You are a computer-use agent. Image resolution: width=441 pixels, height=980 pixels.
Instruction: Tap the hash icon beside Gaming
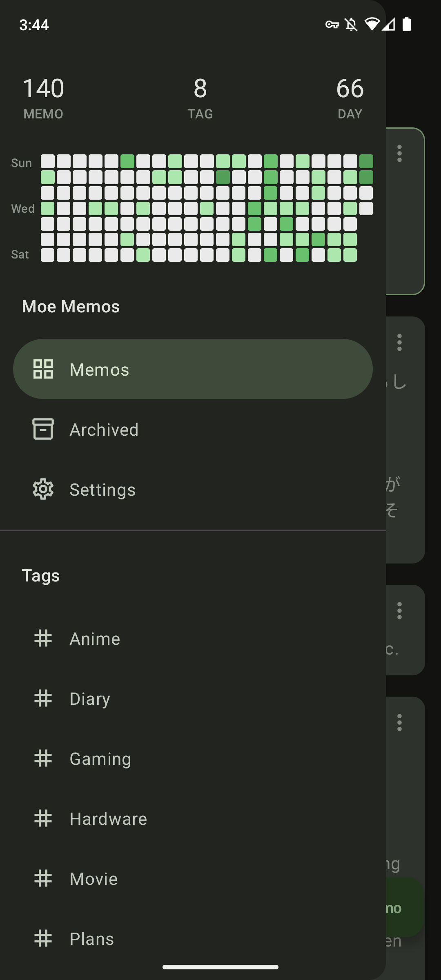[43, 759]
